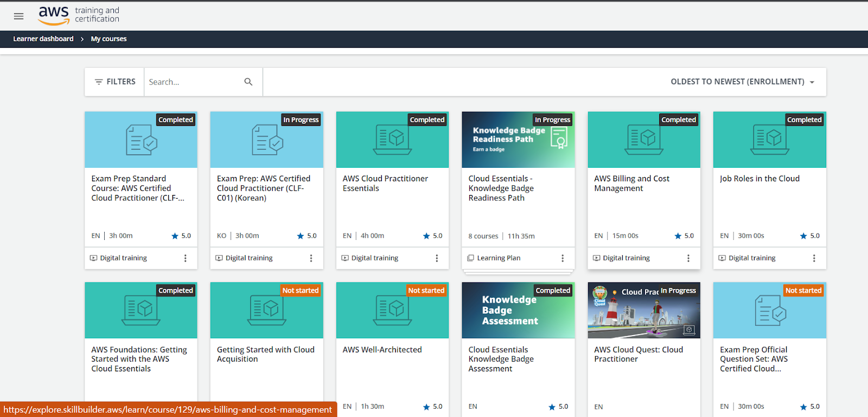868x417 pixels.
Task: Open AWS Cloud Practitioner Essentials course
Action: (x=385, y=184)
